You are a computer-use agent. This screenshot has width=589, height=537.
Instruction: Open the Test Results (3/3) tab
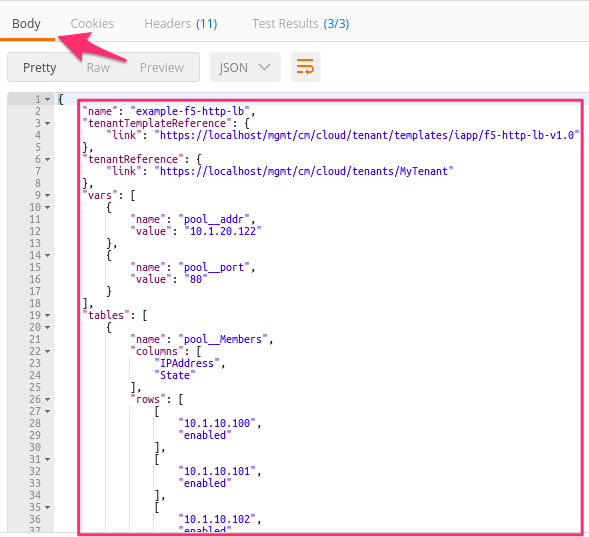pyautogui.click(x=301, y=24)
